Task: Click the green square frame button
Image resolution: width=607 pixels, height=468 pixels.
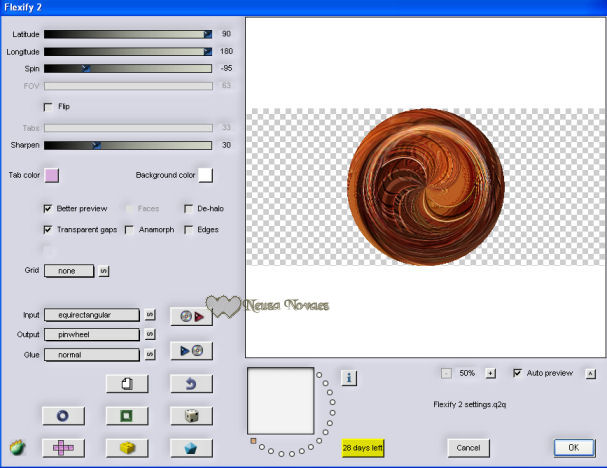Action: pyautogui.click(x=127, y=416)
